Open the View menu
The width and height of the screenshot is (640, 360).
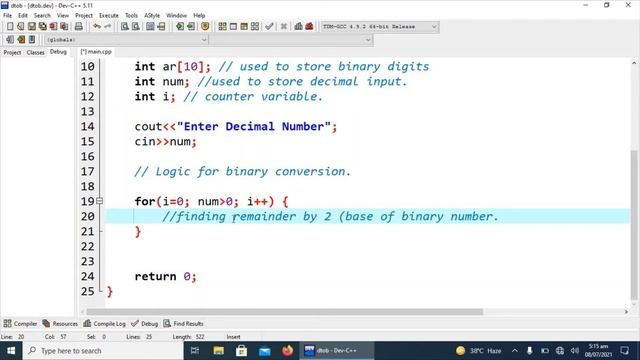pos(62,16)
